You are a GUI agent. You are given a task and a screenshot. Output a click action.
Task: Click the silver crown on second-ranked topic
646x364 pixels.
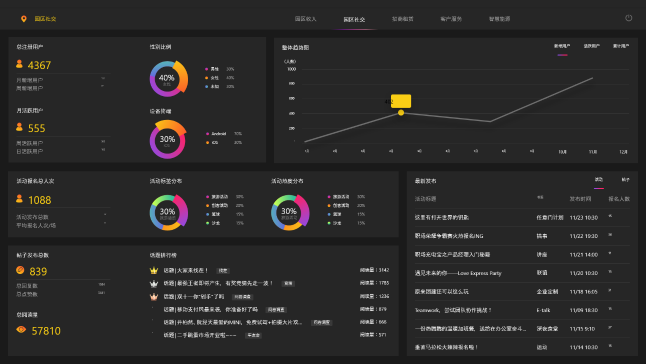coord(154,283)
